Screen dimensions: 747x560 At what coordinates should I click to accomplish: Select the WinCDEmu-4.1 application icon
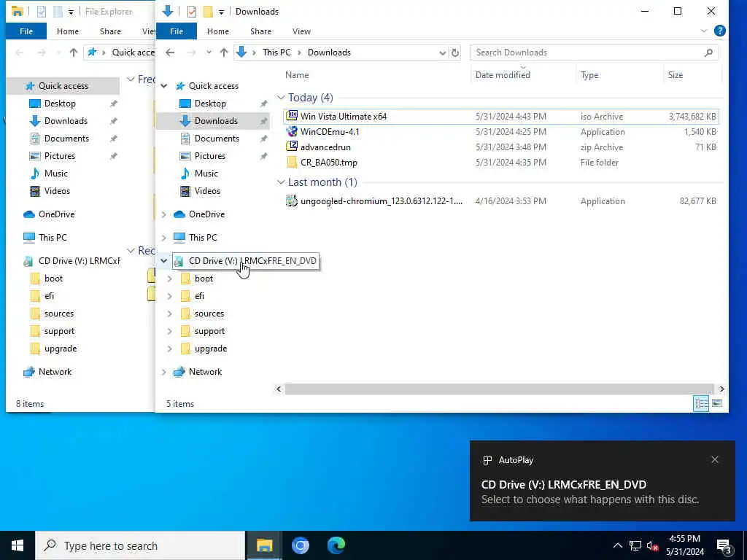tap(292, 131)
